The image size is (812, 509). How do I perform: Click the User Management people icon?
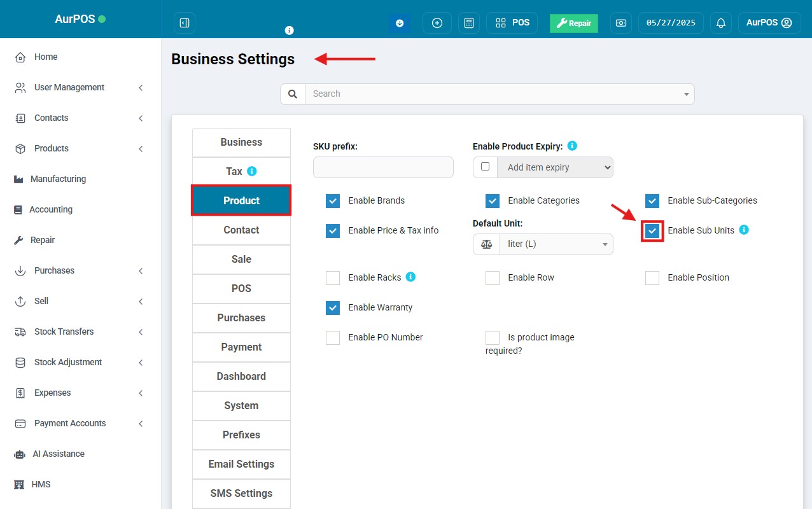pyautogui.click(x=20, y=88)
